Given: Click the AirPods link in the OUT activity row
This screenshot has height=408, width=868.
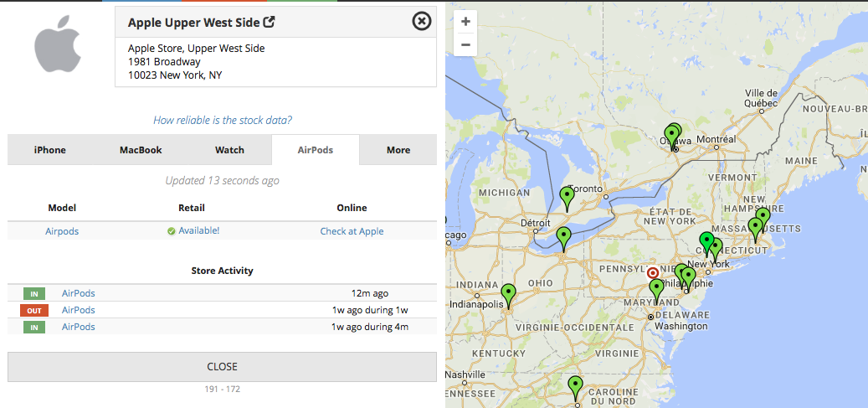Looking at the screenshot, I should coord(79,310).
